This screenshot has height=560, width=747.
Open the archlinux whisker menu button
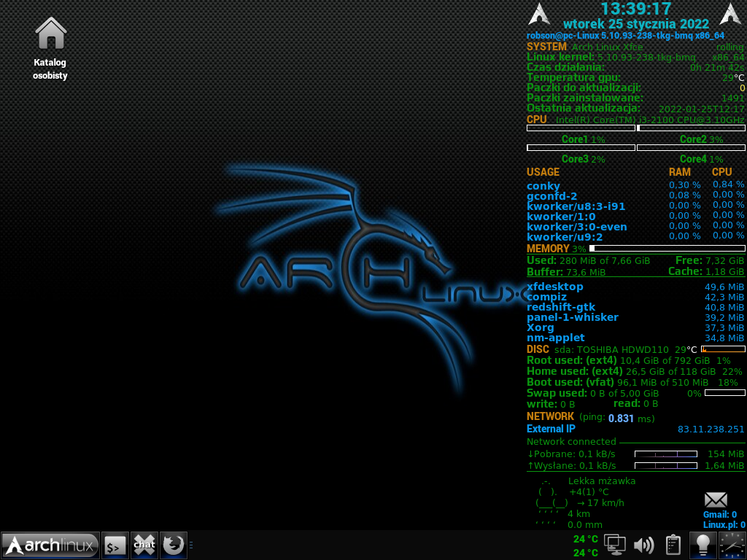pyautogui.click(x=50, y=545)
